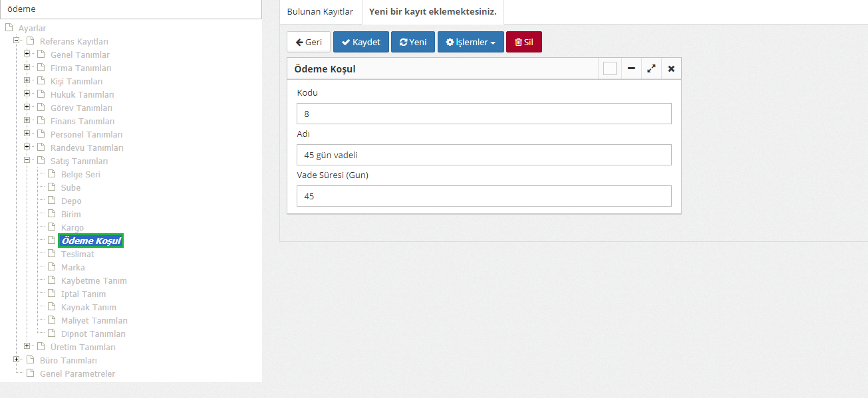Expand the Büro Tanımları tree node
Screen dimensions: 868x398
[x=17, y=360]
